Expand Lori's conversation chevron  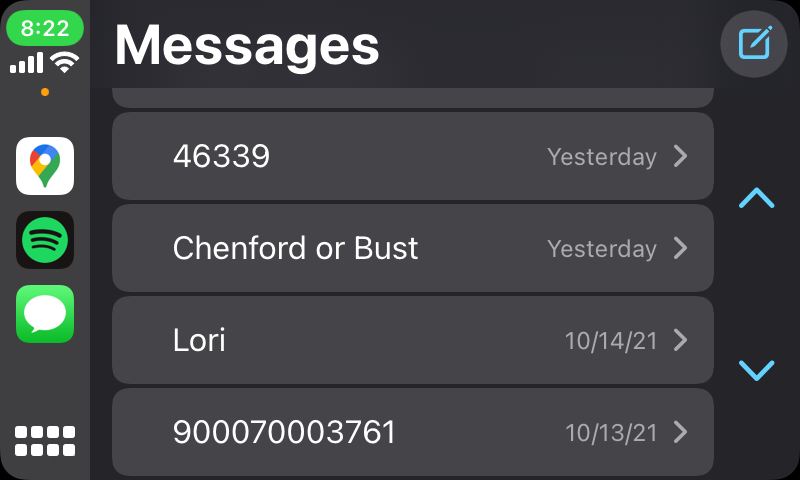(681, 340)
